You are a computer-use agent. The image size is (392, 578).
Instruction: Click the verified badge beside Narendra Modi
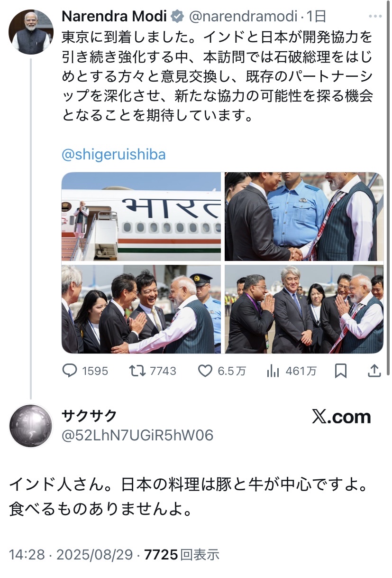tap(177, 17)
